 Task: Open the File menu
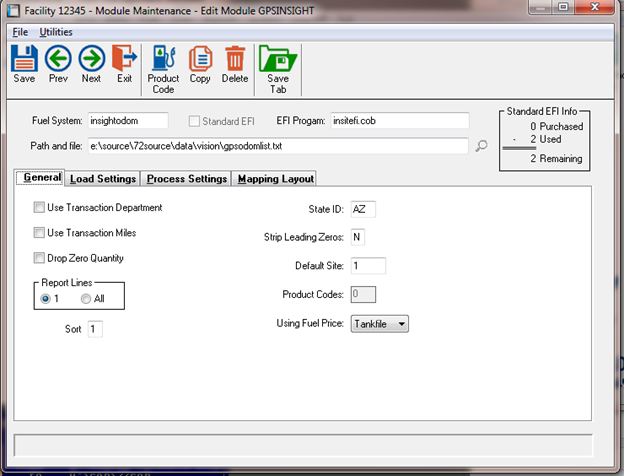20,32
